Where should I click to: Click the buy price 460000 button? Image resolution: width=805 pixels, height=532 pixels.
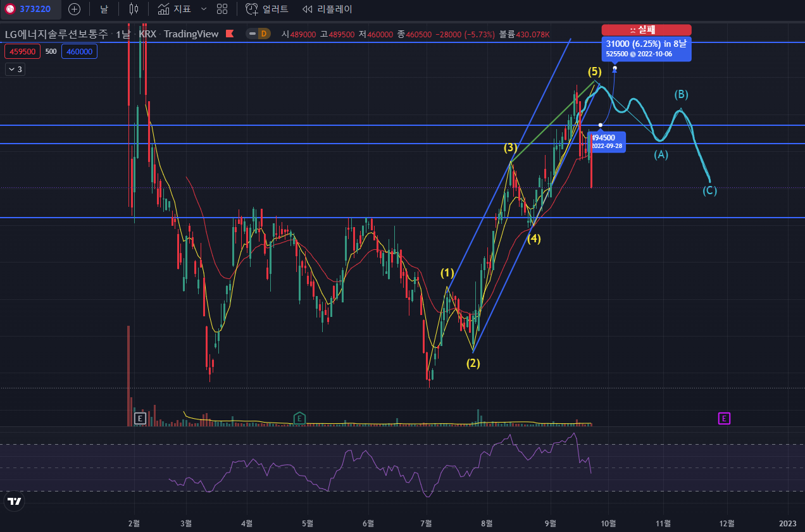pos(79,51)
